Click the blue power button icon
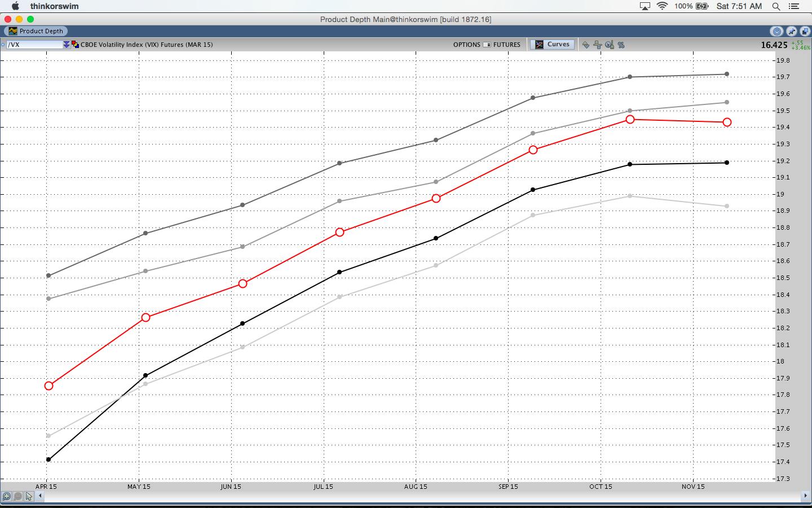Viewport: 812px width, 508px height. pyautogui.click(x=776, y=31)
